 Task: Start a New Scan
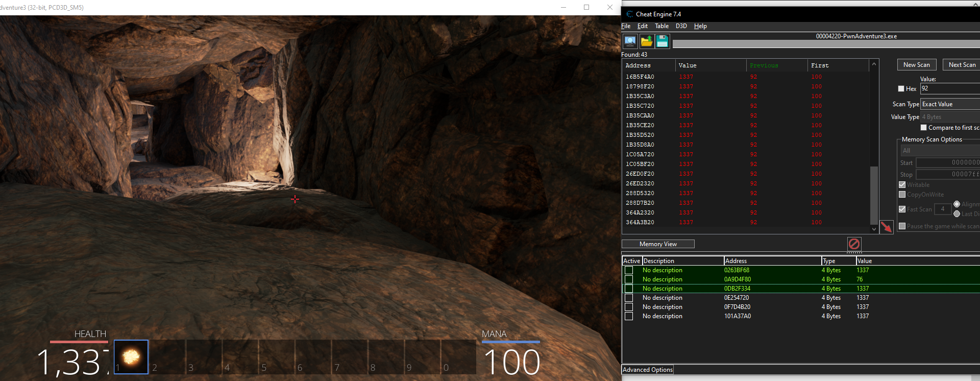917,65
